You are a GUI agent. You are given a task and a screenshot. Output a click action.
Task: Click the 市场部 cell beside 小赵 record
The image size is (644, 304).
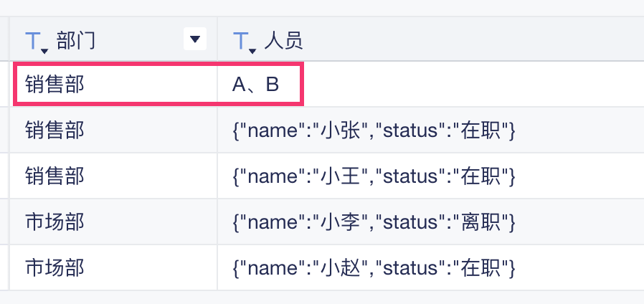pyautogui.click(x=55, y=268)
